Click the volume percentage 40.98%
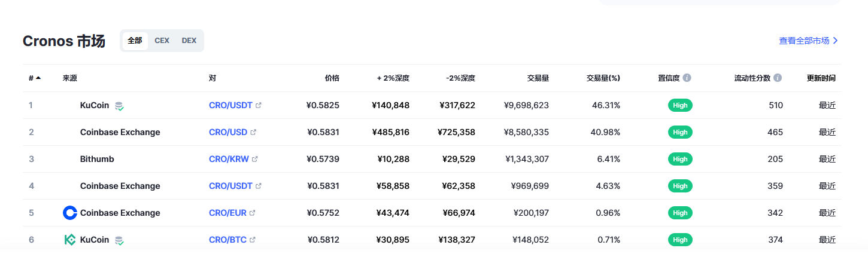The image size is (868, 257). pos(605,132)
